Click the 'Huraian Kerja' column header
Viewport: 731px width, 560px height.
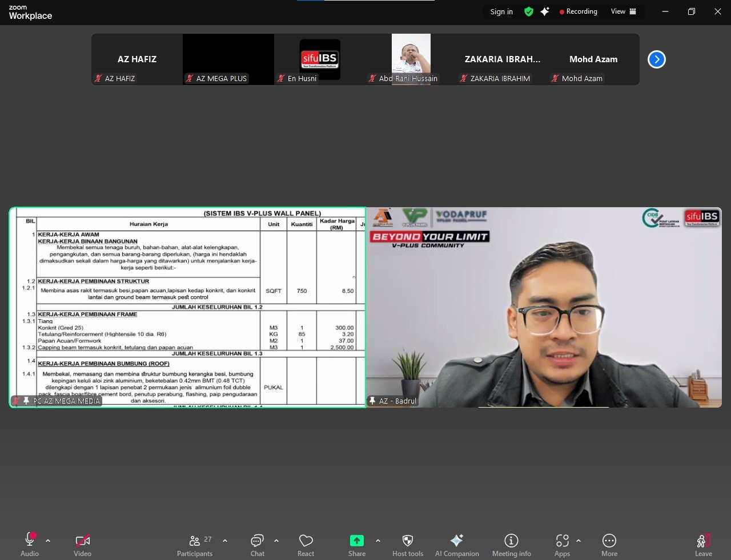[148, 224]
